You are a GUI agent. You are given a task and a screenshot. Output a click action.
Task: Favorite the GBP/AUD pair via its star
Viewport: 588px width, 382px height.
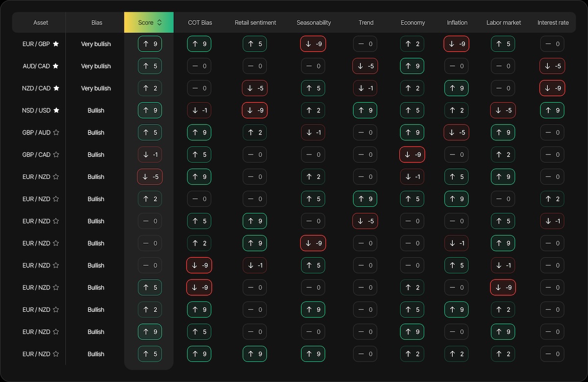coord(55,132)
